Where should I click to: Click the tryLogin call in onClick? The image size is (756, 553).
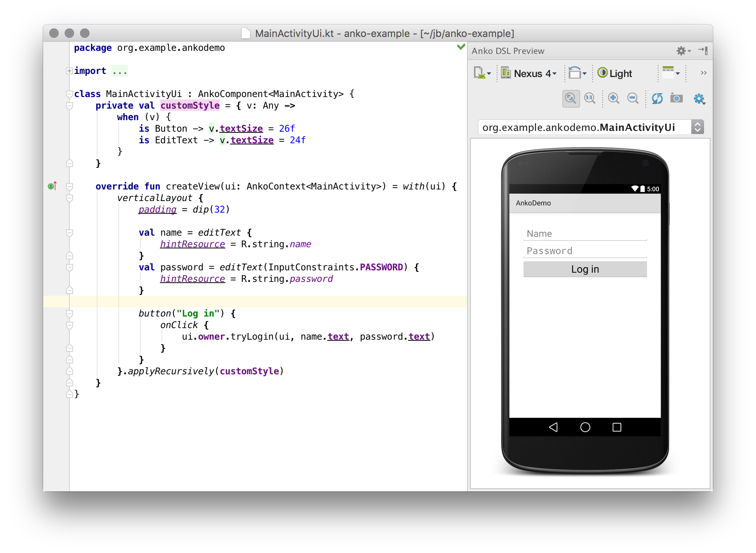[x=252, y=337]
